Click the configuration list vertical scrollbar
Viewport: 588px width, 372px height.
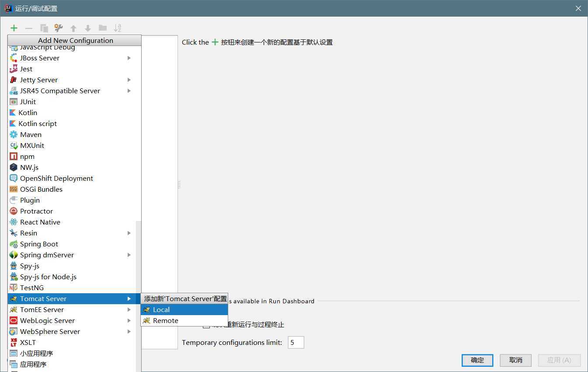pyautogui.click(x=139, y=295)
